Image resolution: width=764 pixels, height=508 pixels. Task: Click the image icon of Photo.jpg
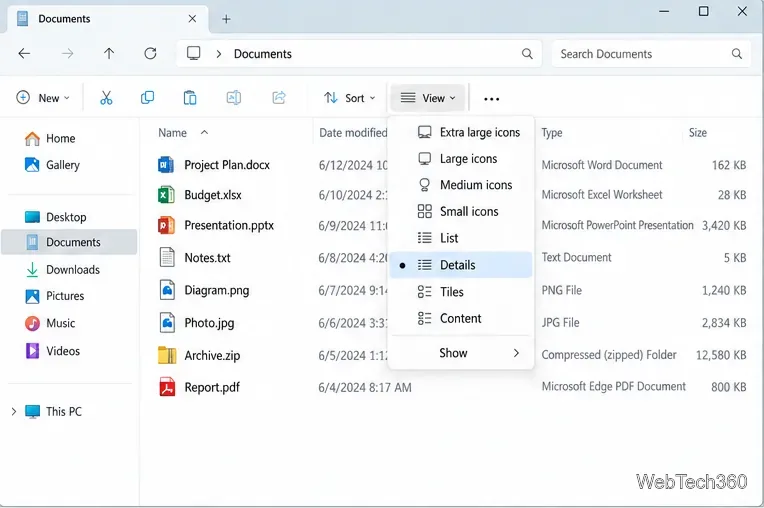(x=167, y=322)
